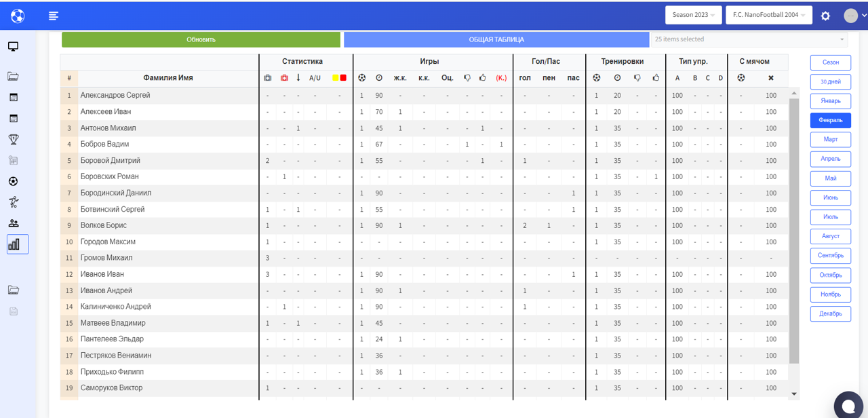Click the yellow-red cards column header

pyautogui.click(x=340, y=78)
